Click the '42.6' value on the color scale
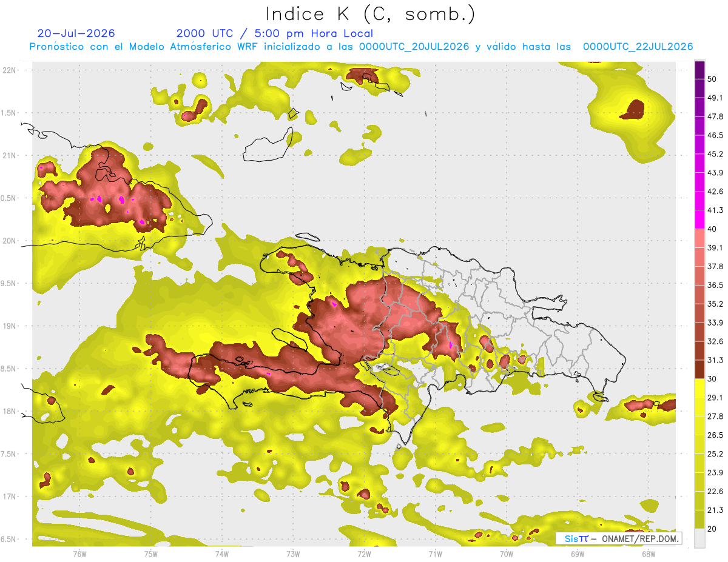The width and height of the screenshot is (728, 562). 715,192
